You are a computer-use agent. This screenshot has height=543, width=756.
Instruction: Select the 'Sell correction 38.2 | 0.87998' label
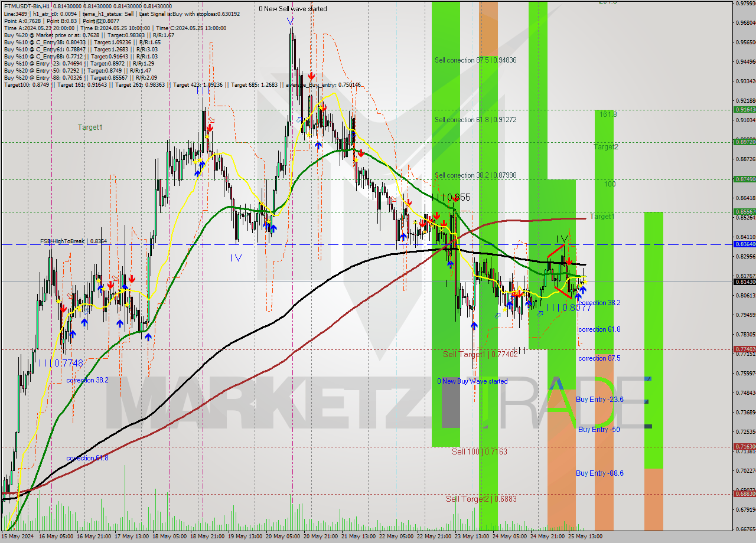(475, 175)
